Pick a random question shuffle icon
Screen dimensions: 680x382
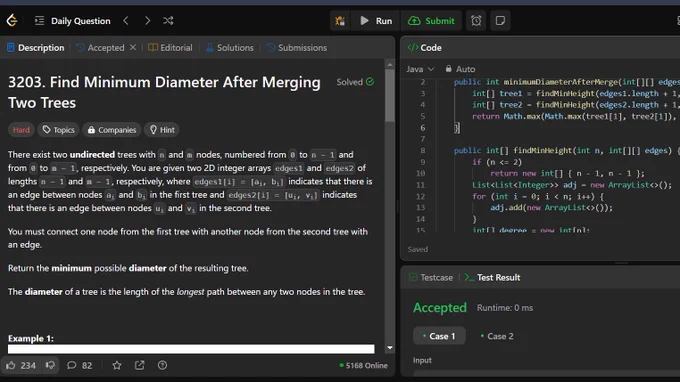click(x=168, y=20)
